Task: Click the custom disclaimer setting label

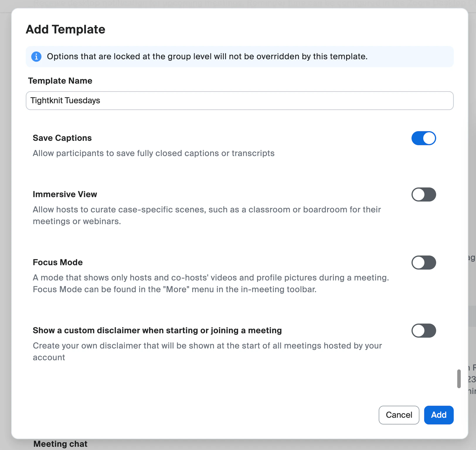Action: [x=157, y=330]
